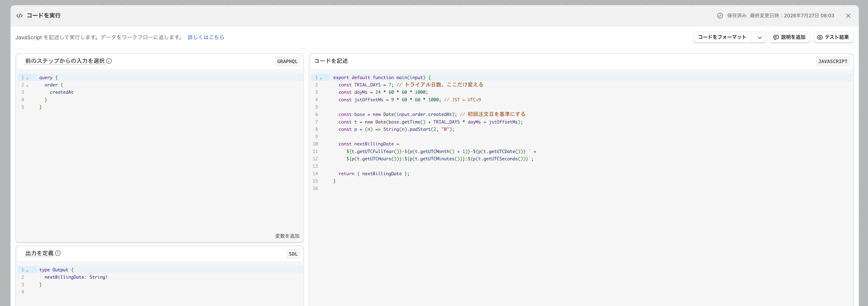
Task: Click the SDL badge
Action: (293, 254)
